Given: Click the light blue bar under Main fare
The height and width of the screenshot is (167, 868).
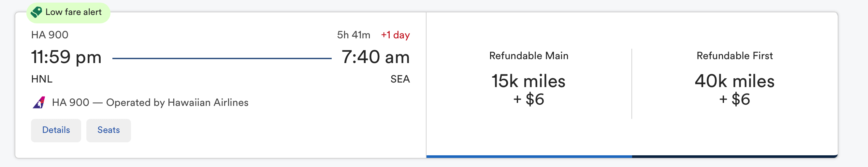Looking at the screenshot, I should (x=529, y=157).
